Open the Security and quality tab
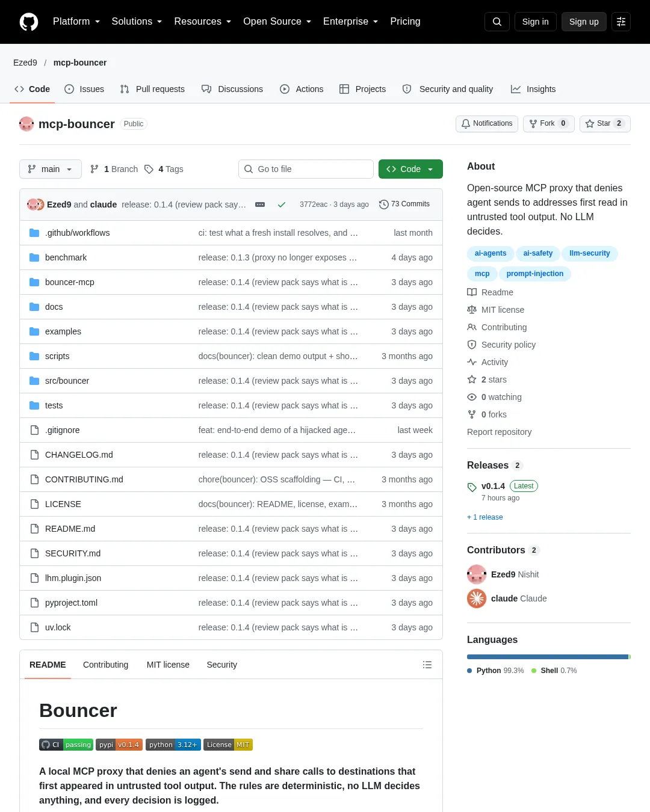650x812 pixels. coord(448,89)
